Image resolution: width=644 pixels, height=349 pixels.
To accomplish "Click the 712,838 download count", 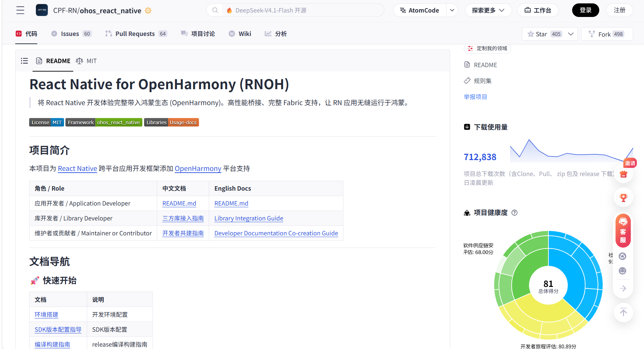I will (x=480, y=157).
